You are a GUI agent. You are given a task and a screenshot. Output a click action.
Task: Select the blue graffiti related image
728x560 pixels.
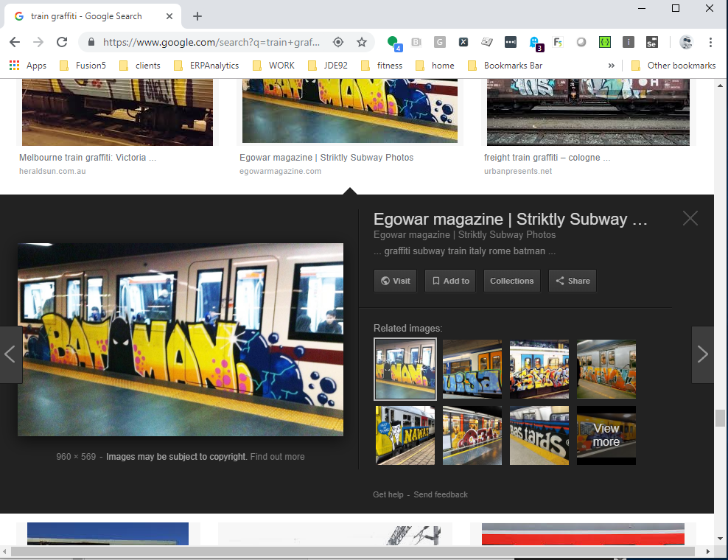point(472,369)
